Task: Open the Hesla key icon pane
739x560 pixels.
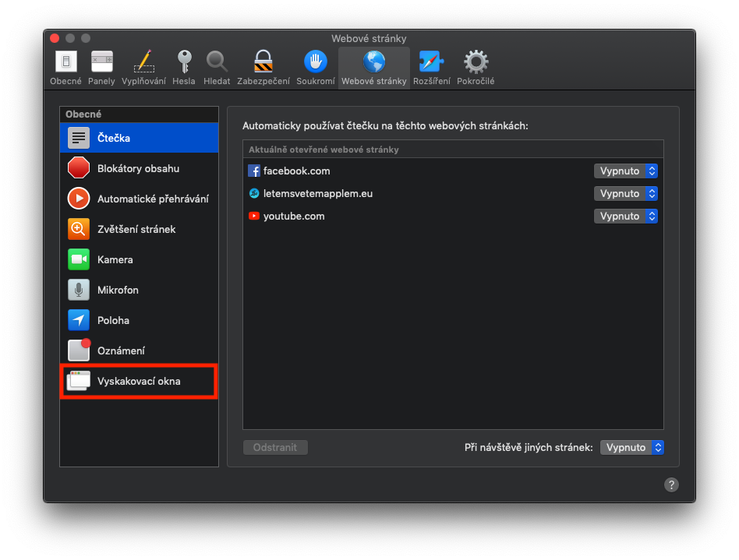Action: [184, 69]
